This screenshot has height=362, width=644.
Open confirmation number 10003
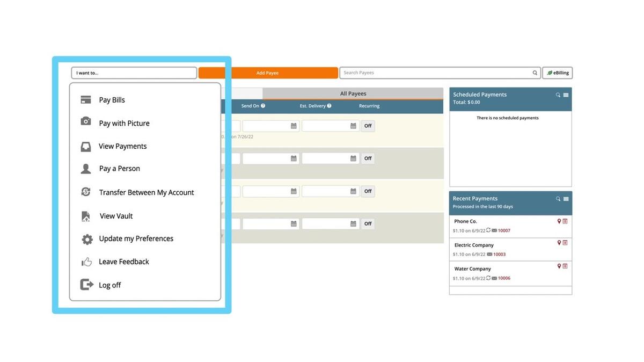499,255
